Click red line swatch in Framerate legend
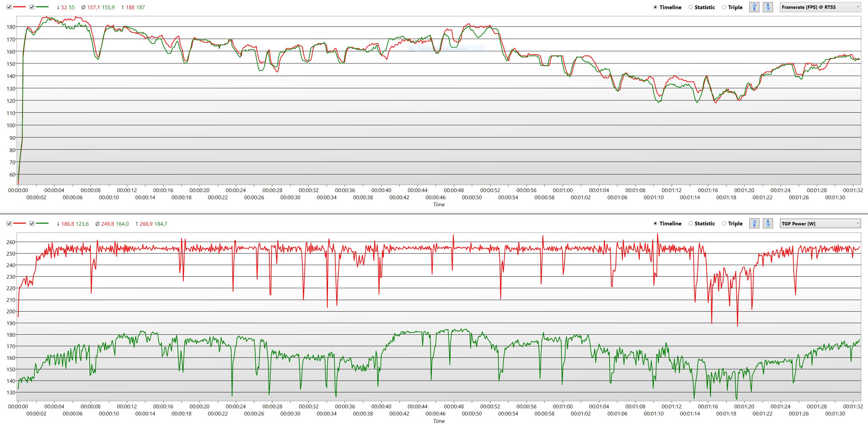The width and height of the screenshot is (868, 427). (x=20, y=7)
